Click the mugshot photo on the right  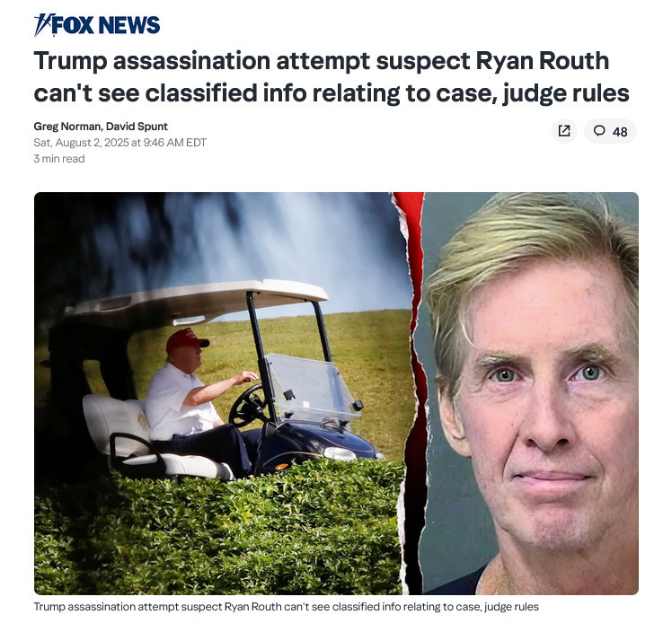click(x=529, y=393)
